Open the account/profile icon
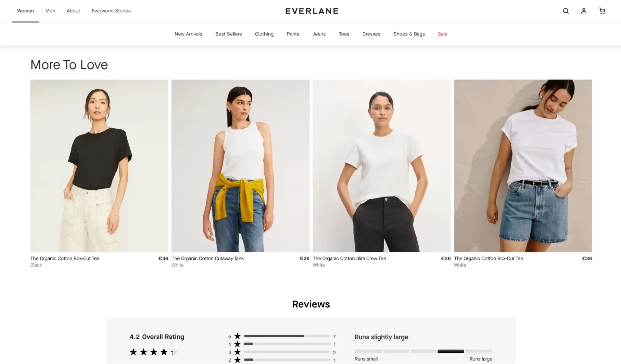621x364 pixels. coord(584,11)
